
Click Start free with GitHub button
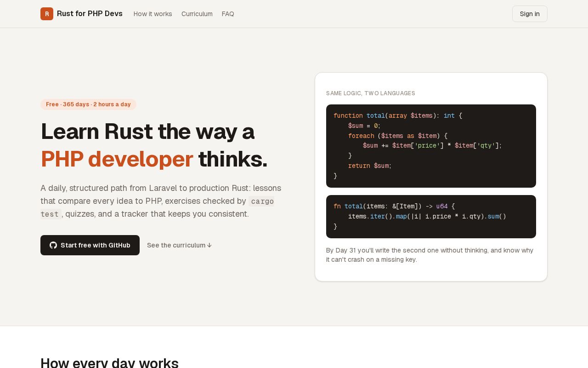click(x=90, y=245)
